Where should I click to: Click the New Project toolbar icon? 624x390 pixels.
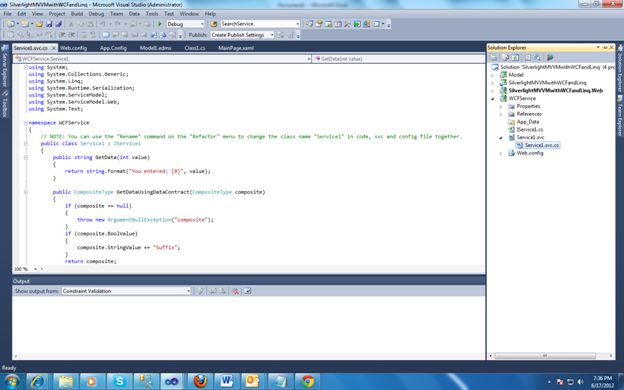tap(11, 24)
